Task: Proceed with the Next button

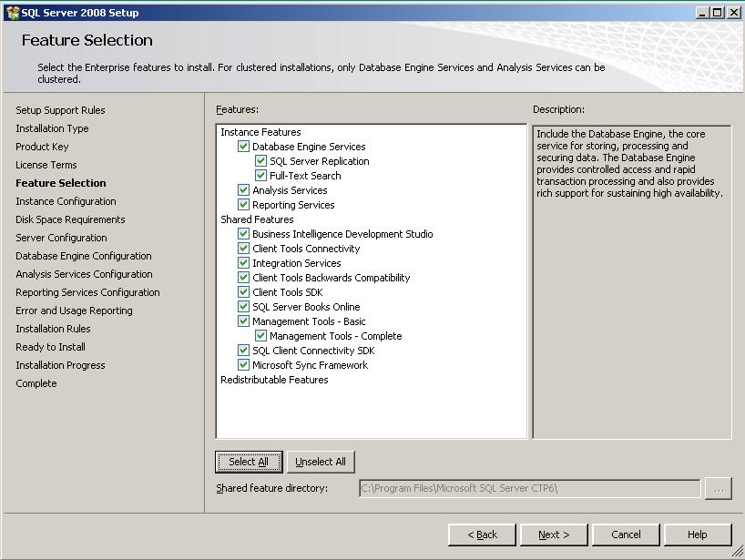Action: [554, 535]
